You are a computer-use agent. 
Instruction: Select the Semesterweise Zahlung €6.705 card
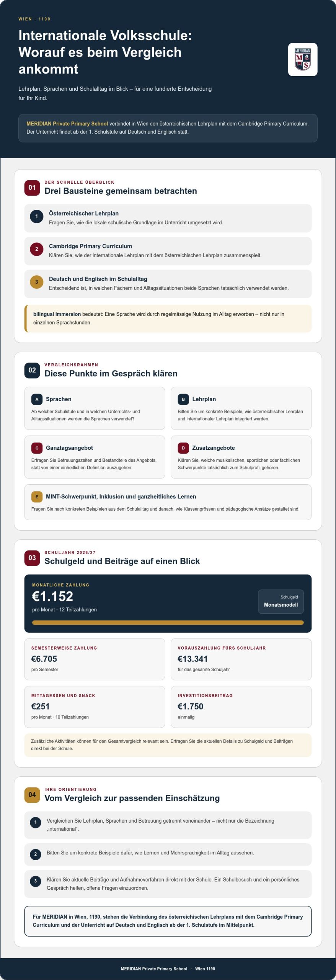click(95, 659)
